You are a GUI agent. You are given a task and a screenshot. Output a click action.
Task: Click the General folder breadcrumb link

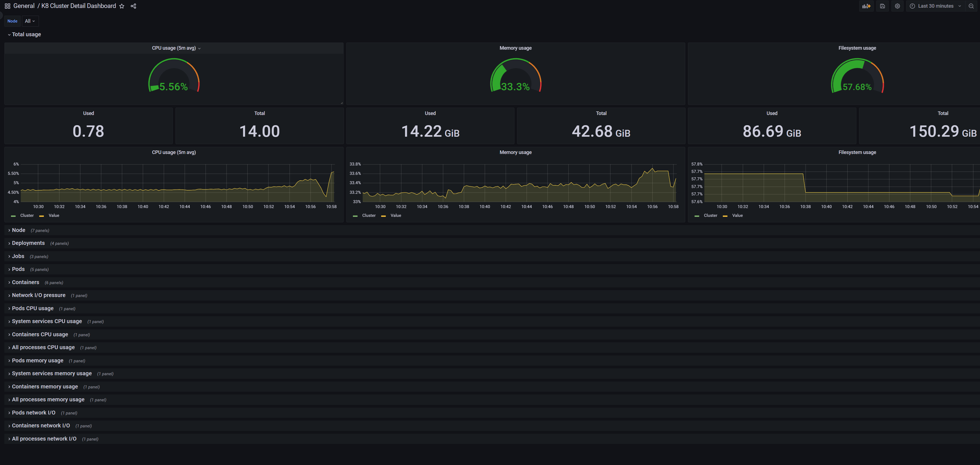24,6
